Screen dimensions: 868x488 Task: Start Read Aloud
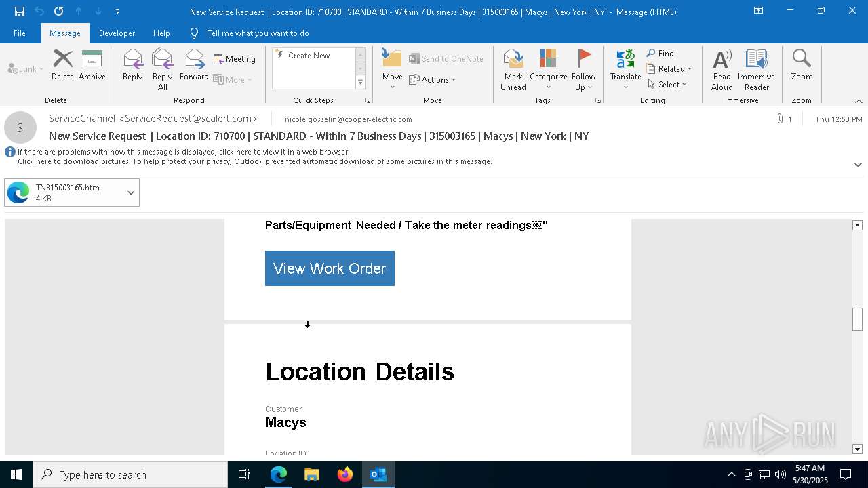(x=722, y=70)
